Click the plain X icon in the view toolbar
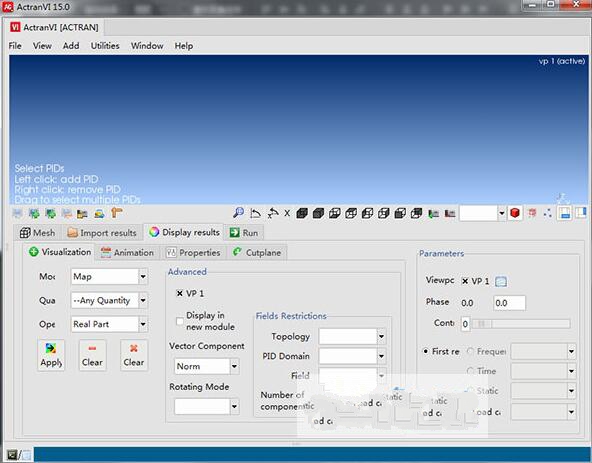Viewport: 592px width, 463px height. click(x=287, y=213)
